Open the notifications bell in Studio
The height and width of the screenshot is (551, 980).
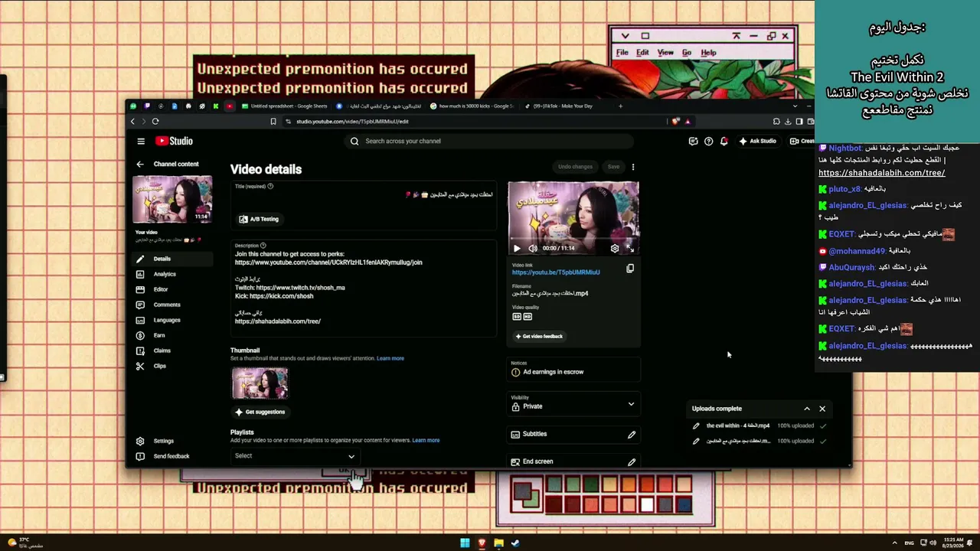tap(724, 141)
